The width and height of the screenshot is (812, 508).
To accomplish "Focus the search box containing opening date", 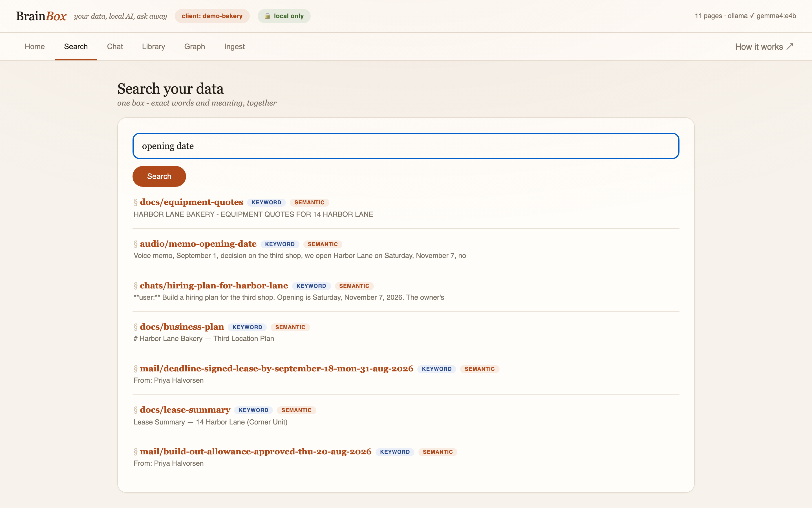I will point(406,146).
